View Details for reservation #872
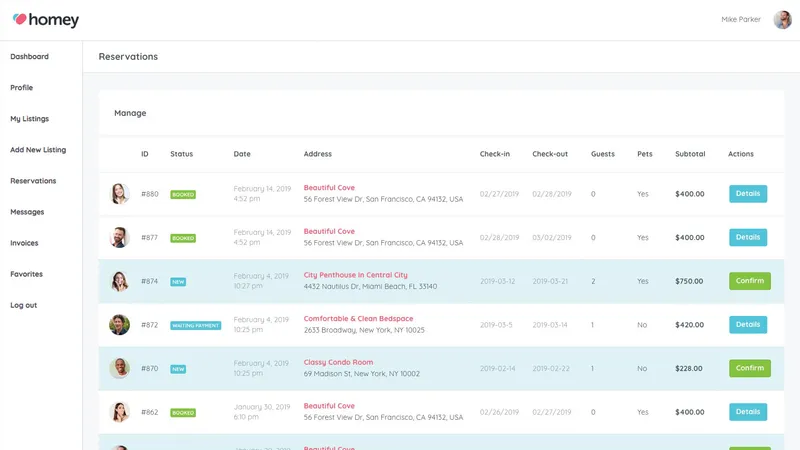Image resolution: width=800 pixels, height=450 pixels. (748, 324)
